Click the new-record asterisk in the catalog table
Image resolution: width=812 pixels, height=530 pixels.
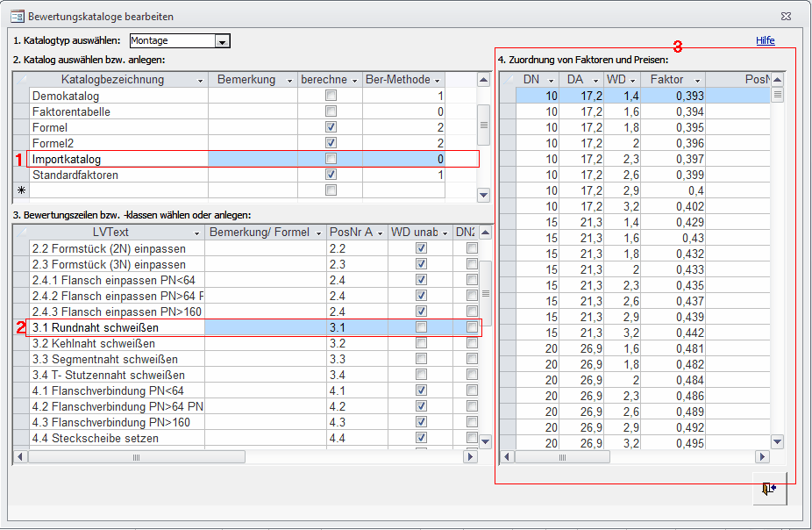coord(21,190)
